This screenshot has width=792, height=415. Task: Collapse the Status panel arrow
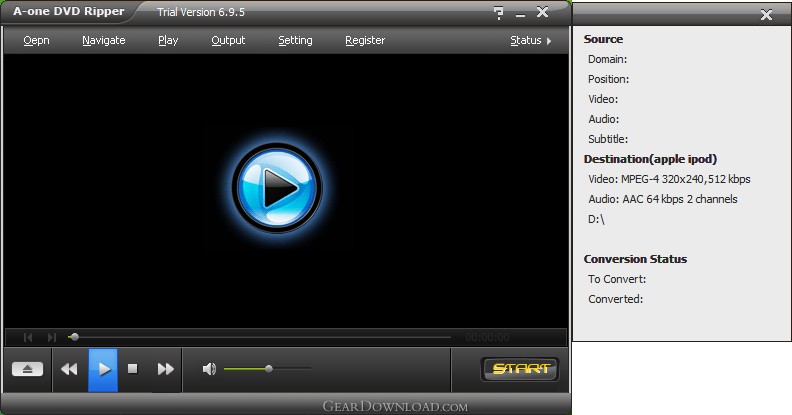click(549, 41)
